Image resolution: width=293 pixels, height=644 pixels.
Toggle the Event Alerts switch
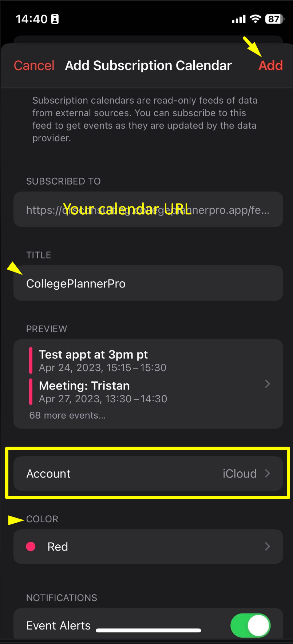point(250,625)
